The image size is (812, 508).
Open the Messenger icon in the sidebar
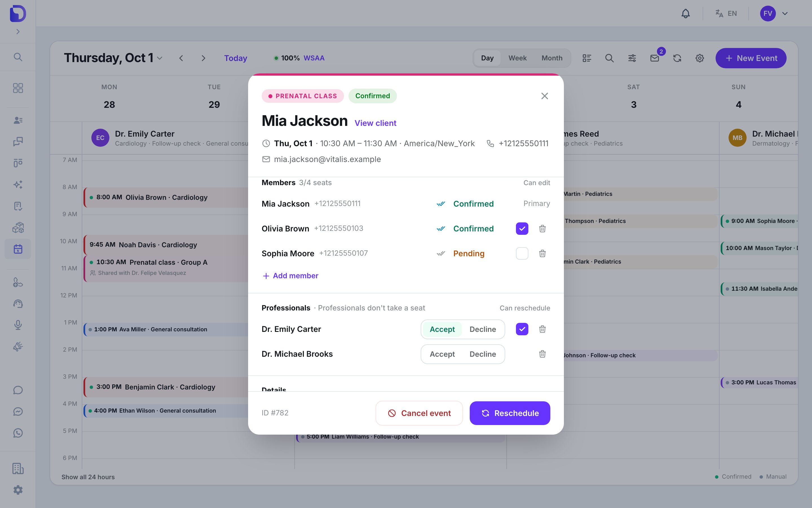click(x=18, y=411)
